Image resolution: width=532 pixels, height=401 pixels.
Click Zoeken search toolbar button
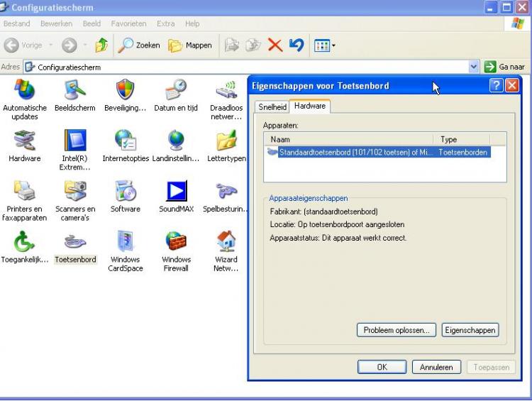point(139,45)
